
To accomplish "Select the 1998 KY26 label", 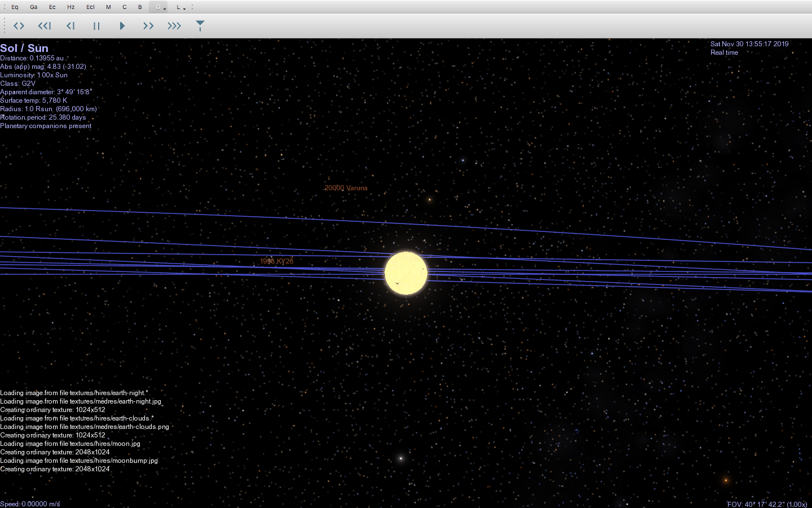I will (x=276, y=261).
